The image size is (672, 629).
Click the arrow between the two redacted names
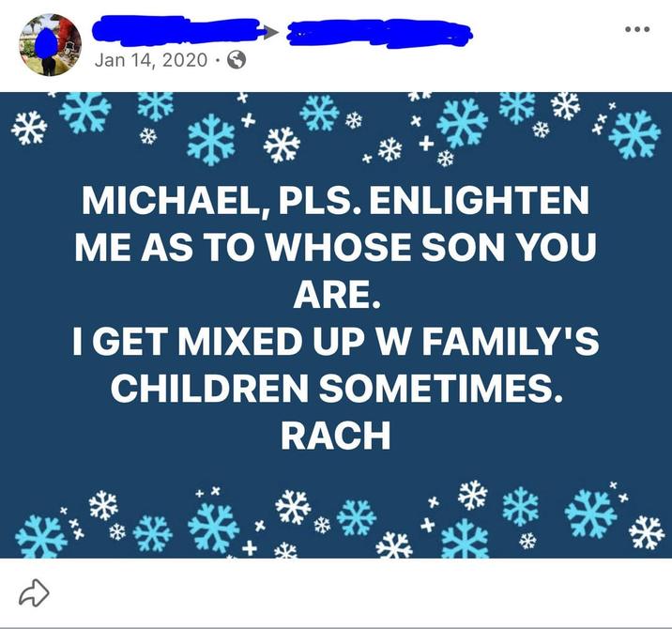271,33
